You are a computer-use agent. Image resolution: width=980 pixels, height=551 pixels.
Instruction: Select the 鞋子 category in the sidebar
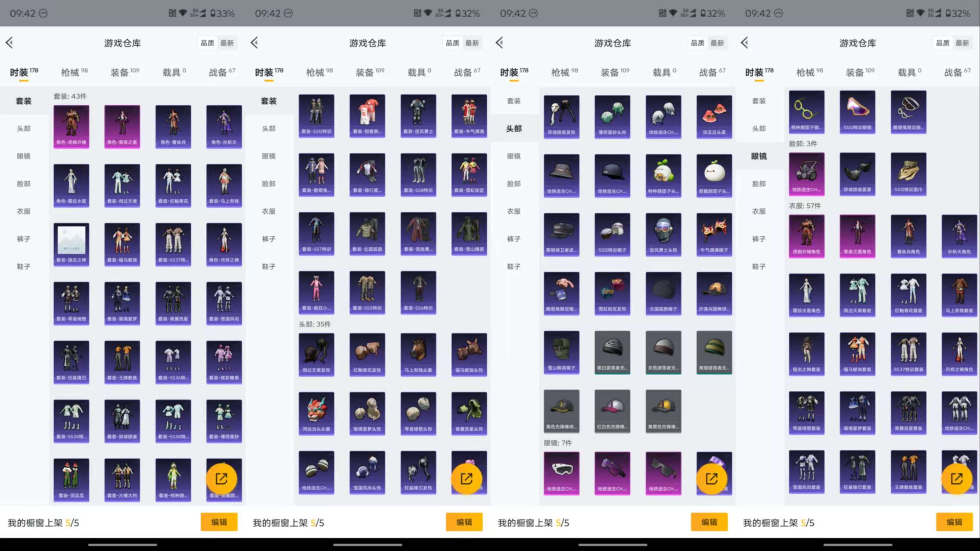[24, 266]
